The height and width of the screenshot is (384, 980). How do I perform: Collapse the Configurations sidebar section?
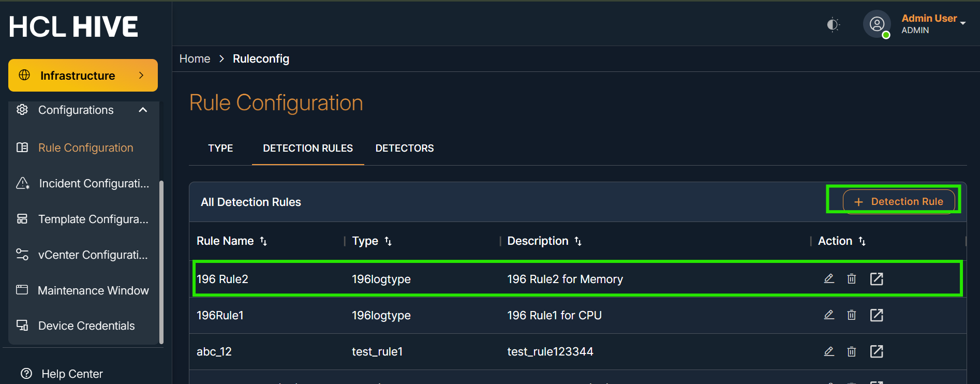pos(143,110)
